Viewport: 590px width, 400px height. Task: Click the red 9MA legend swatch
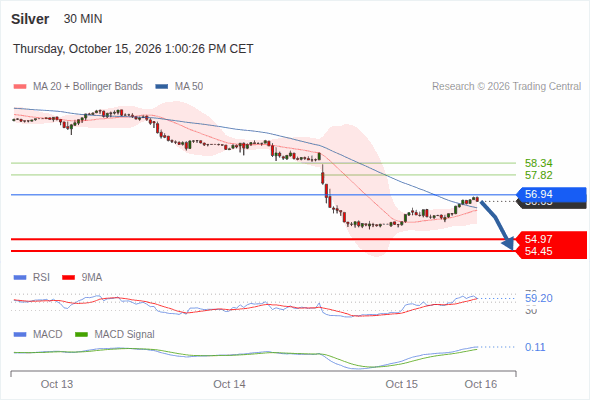click(68, 278)
